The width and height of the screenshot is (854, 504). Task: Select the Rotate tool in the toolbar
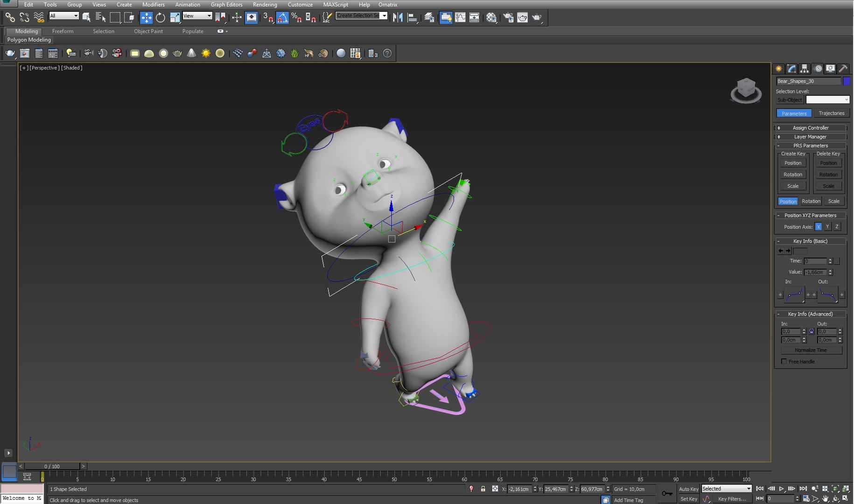coord(161,18)
